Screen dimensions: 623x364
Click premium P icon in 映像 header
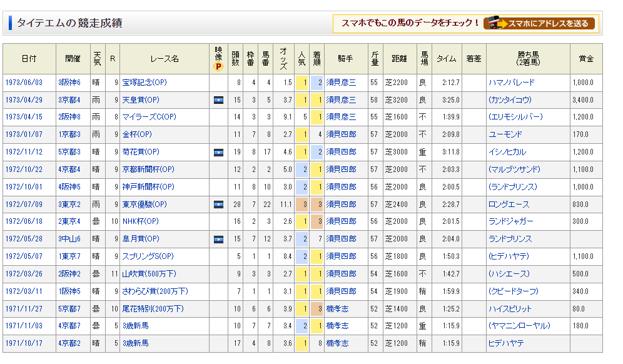click(218, 67)
